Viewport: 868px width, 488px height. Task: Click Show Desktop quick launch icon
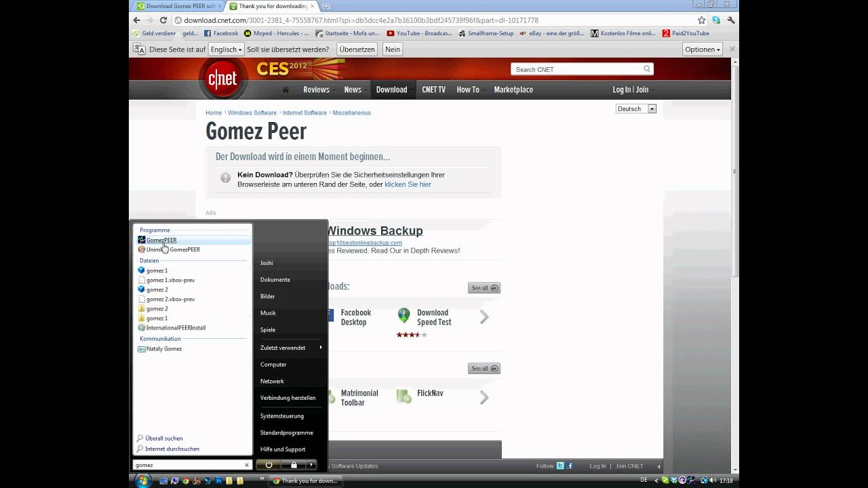coord(163,481)
